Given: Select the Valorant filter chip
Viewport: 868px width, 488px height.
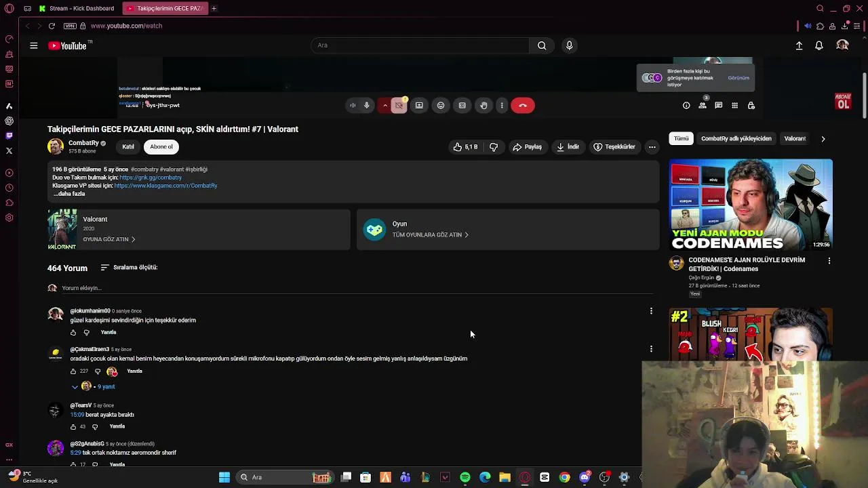Looking at the screenshot, I should [795, 138].
